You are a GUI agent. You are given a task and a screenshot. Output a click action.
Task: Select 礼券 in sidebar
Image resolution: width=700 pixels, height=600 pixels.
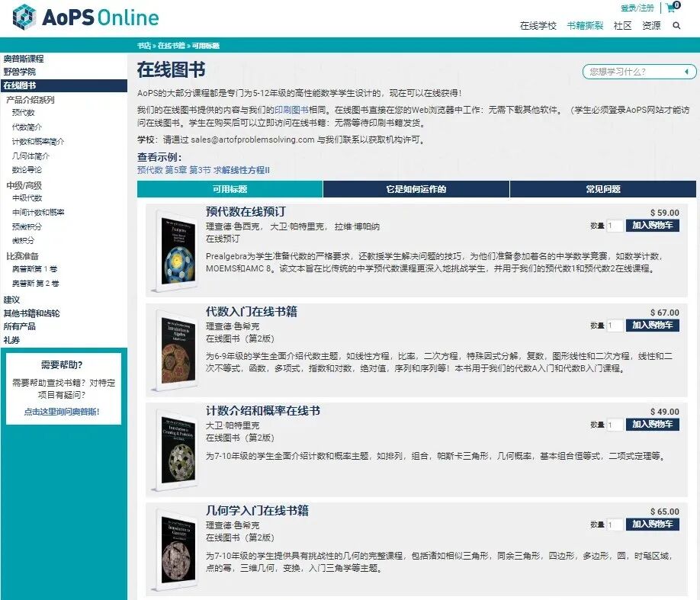[11, 340]
